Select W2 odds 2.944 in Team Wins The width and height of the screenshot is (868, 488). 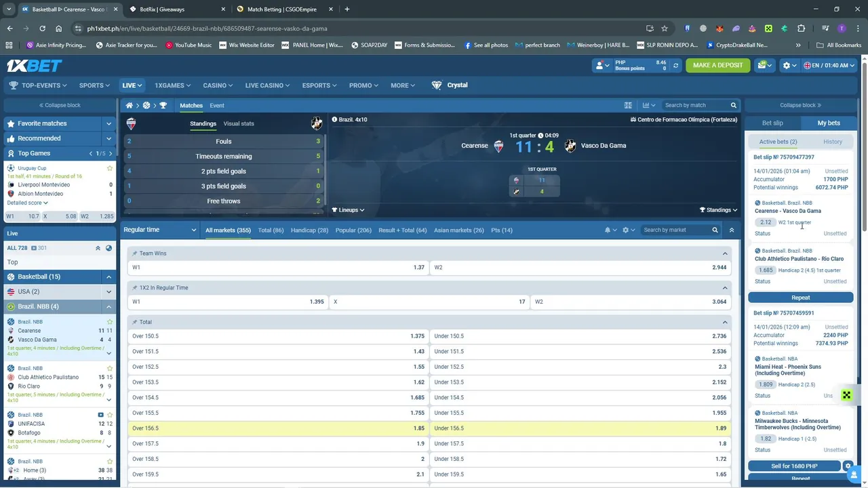pyautogui.click(x=580, y=268)
